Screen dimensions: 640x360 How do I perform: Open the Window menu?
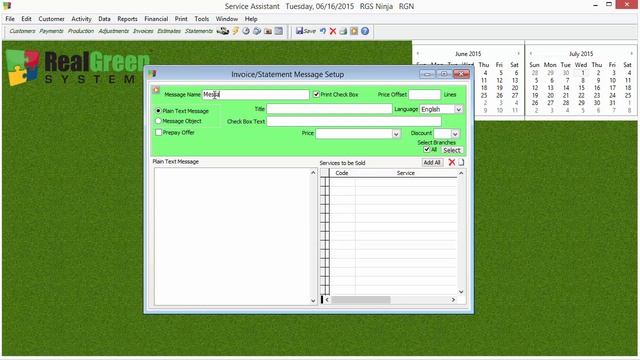tap(227, 19)
